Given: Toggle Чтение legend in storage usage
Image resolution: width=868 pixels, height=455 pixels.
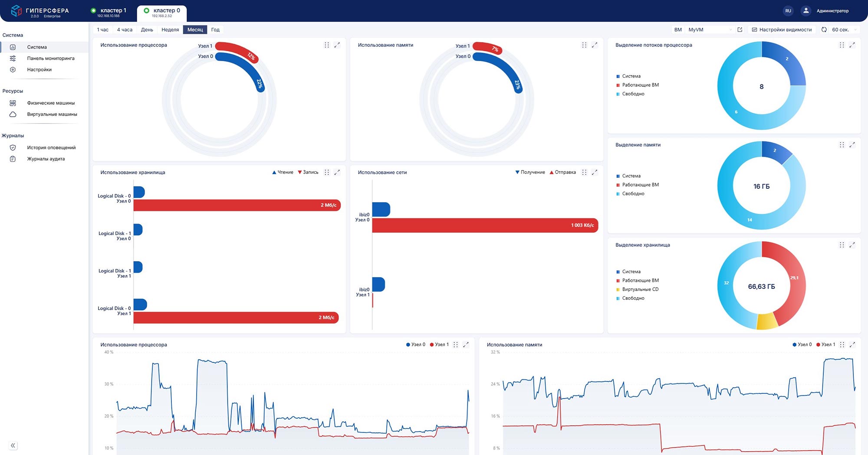Looking at the screenshot, I should 283,172.
